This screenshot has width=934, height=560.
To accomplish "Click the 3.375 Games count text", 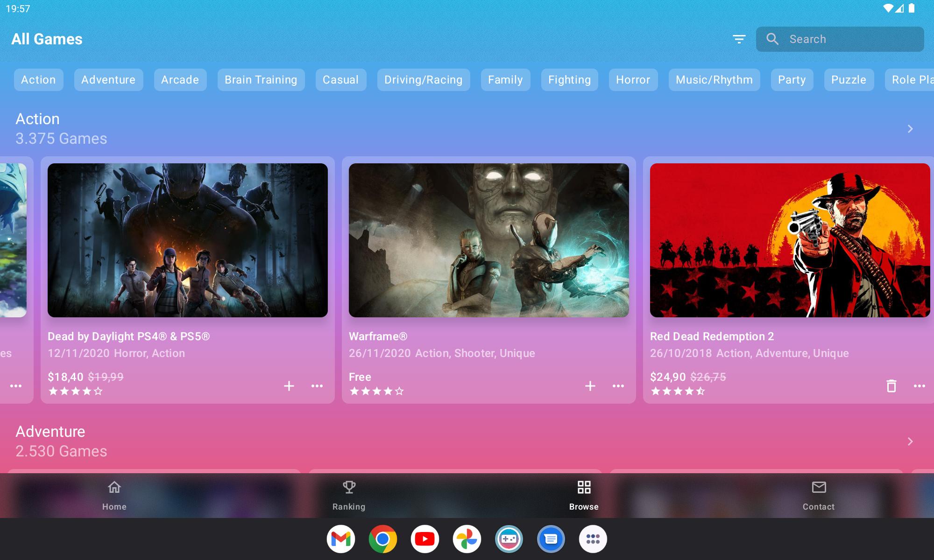I will (x=61, y=139).
